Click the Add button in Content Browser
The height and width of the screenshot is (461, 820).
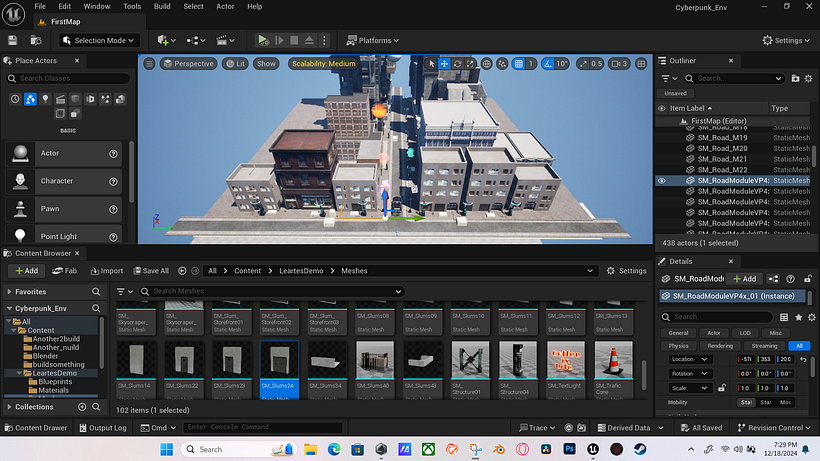[26, 271]
